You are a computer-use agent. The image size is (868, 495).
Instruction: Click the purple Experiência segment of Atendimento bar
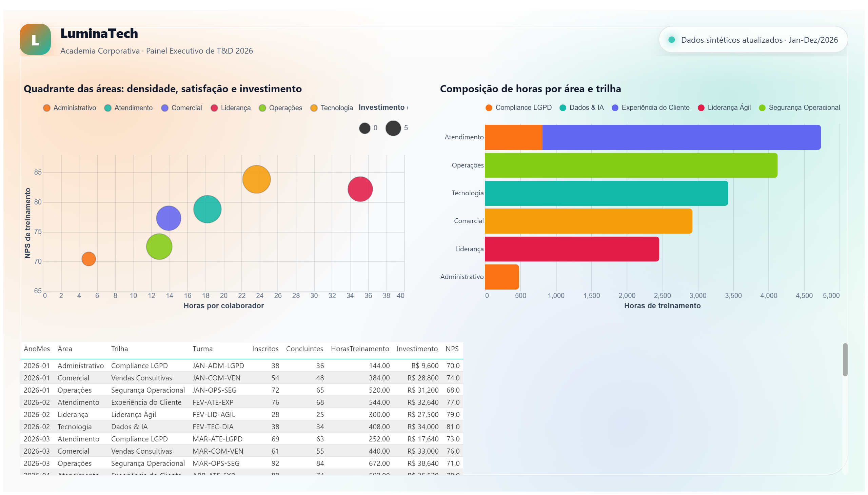(x=681, y=137)
